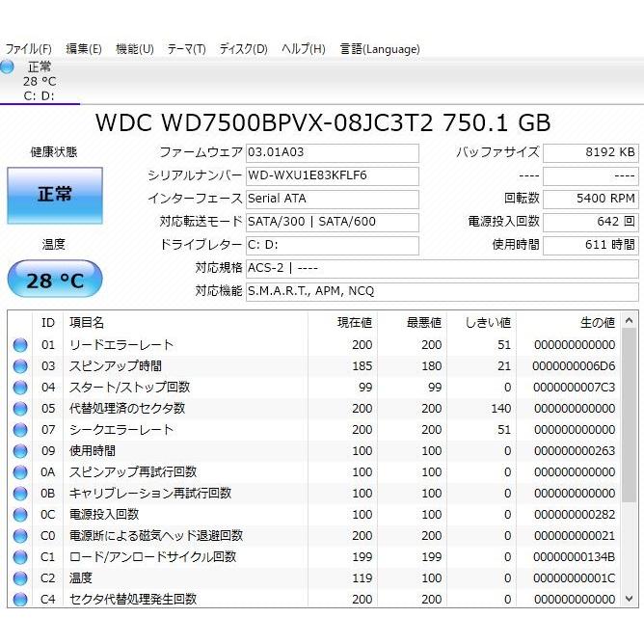Select the リードエラーレート attribute row
This screenshot has height=644, width=644.
(314, 345)
